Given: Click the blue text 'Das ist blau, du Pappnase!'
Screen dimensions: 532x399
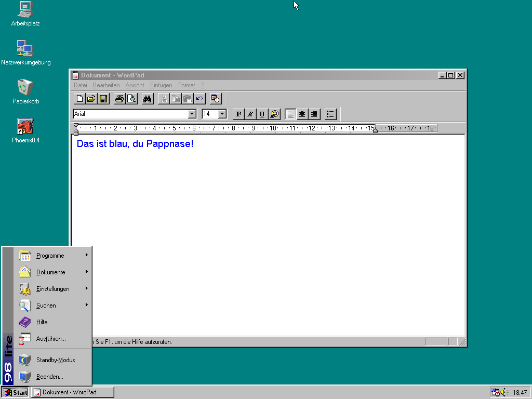Looking at the screenshot, I should point(135,144).
